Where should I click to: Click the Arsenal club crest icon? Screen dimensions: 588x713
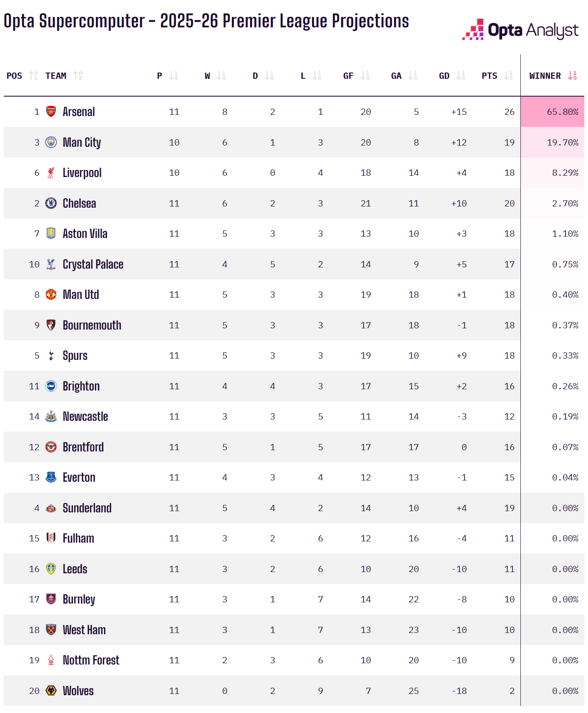(x=51, y=112)
